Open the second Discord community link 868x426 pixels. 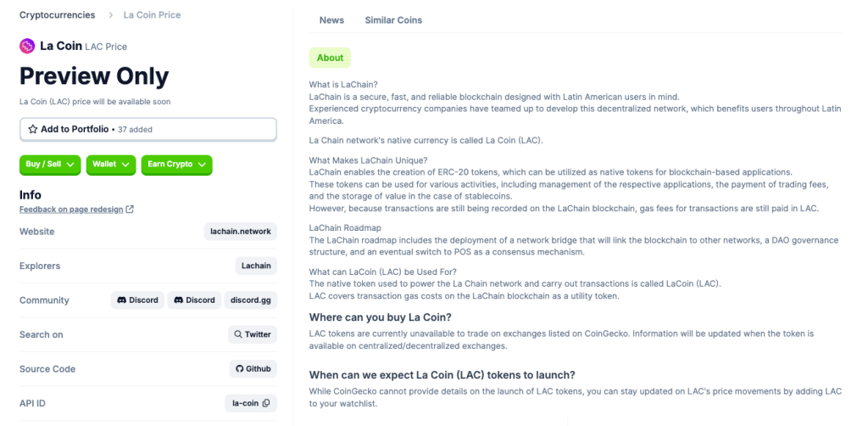click(x=194, y=300)
